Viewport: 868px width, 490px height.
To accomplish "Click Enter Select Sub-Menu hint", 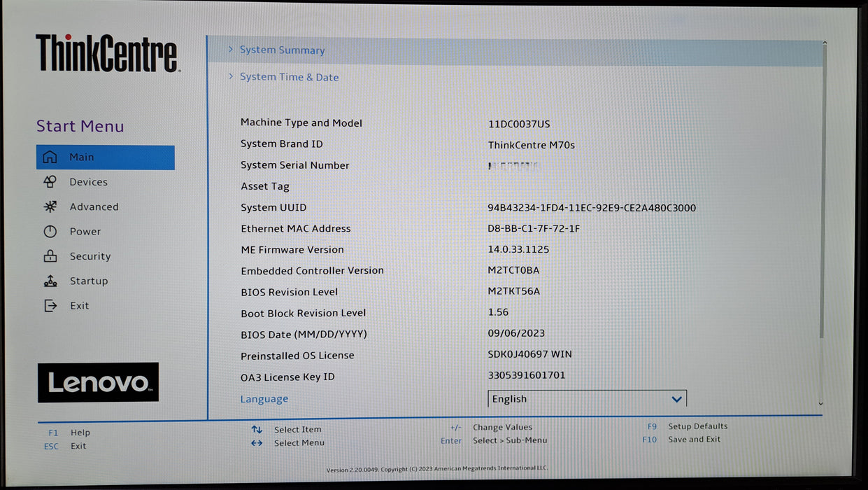I will click(494, 440).
